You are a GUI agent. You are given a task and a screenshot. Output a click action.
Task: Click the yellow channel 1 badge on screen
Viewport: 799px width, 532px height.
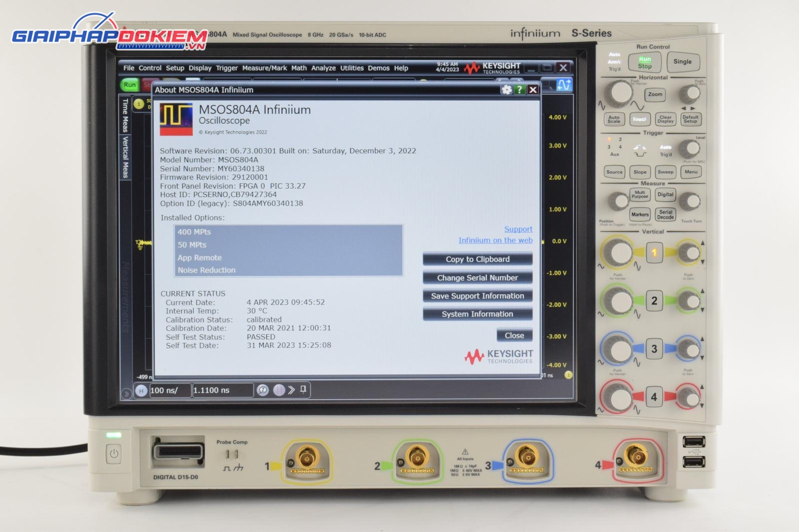(139, 104)
